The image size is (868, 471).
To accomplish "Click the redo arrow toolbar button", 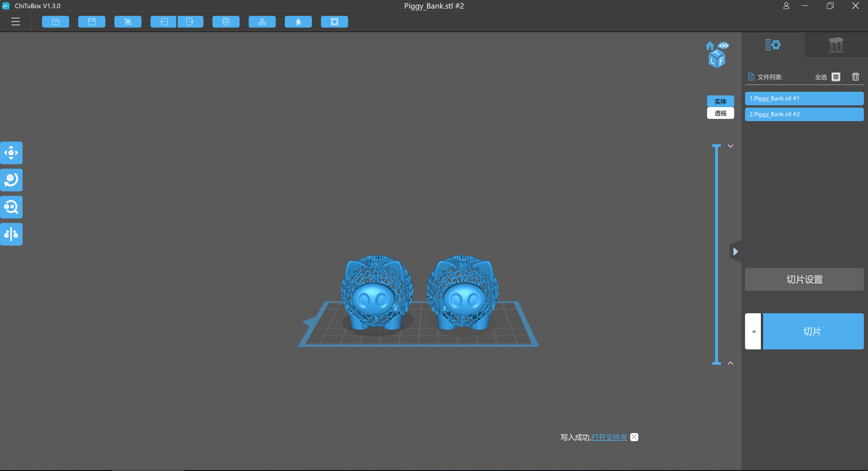I will coord(190,22).
